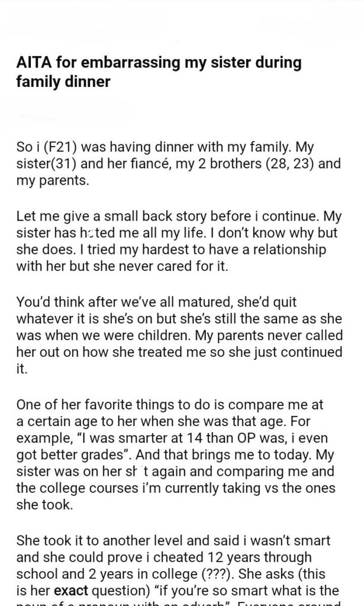This screenshot has width=364, height=606.
Task: Click the line "my parents." ending first paragraph
Action: (x=53, y=180)
